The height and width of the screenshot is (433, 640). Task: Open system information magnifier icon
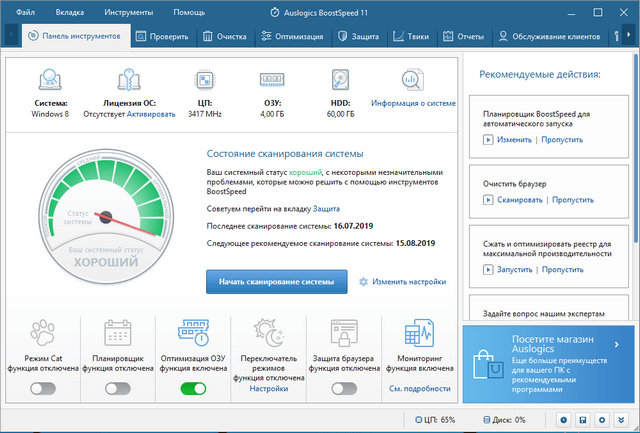click(x=413, y=79)
